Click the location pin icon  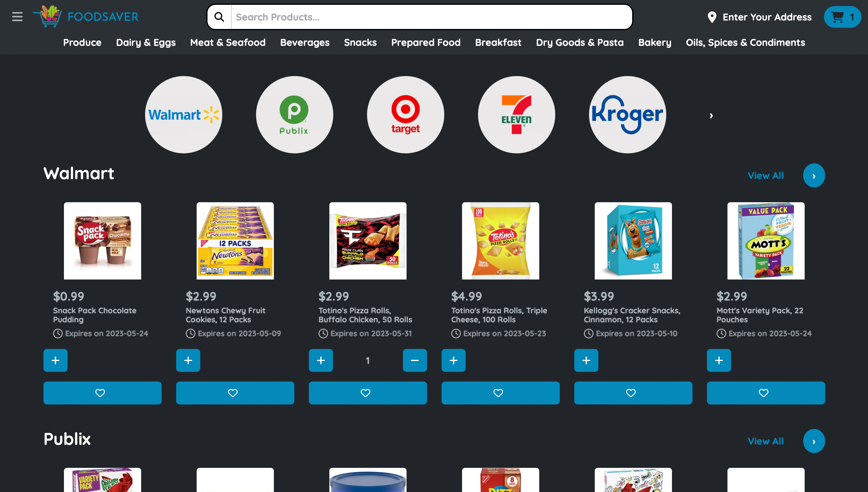[x=712, y=17]
